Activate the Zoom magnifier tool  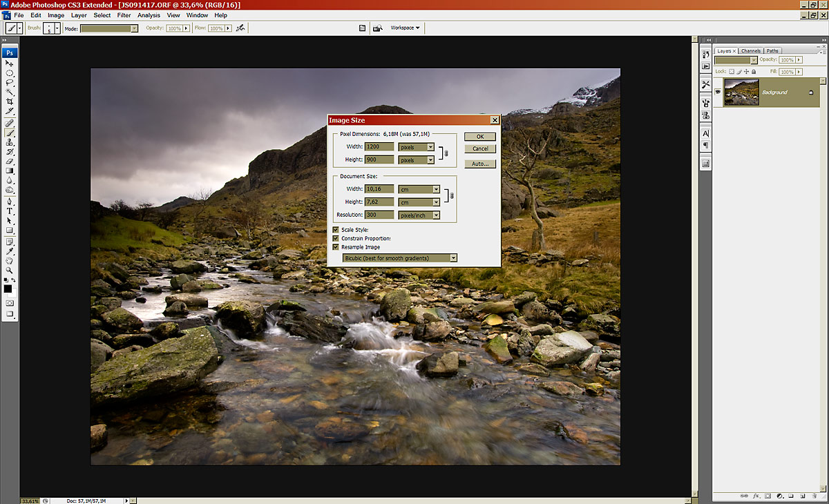click(x=10, y=271)
